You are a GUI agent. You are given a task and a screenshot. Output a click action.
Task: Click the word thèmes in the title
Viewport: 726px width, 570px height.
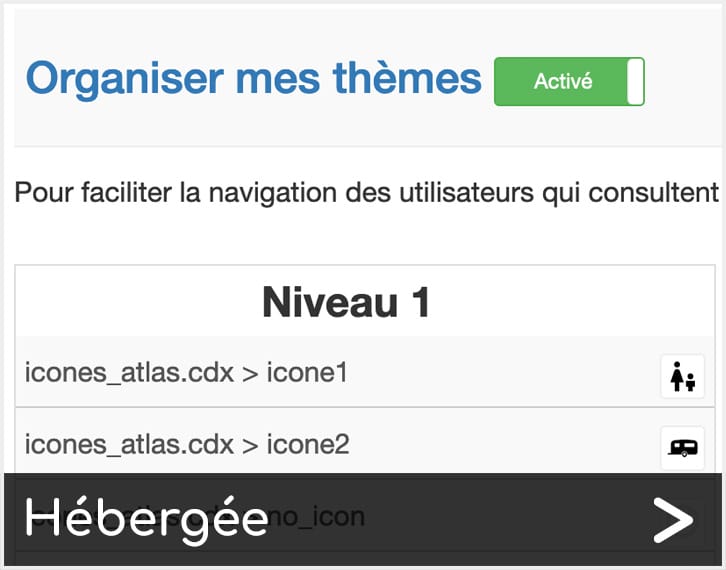pyautogui.click(x=407, y=78)
